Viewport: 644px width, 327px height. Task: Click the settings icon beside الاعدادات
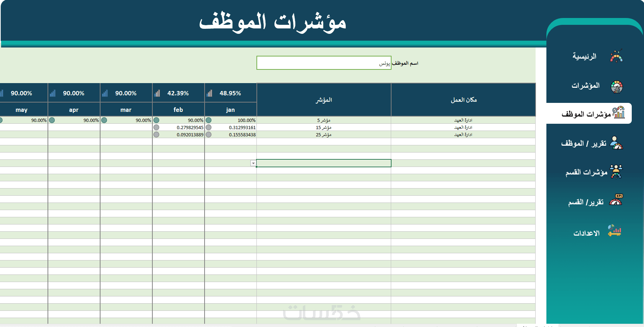(x=614, y=231)
